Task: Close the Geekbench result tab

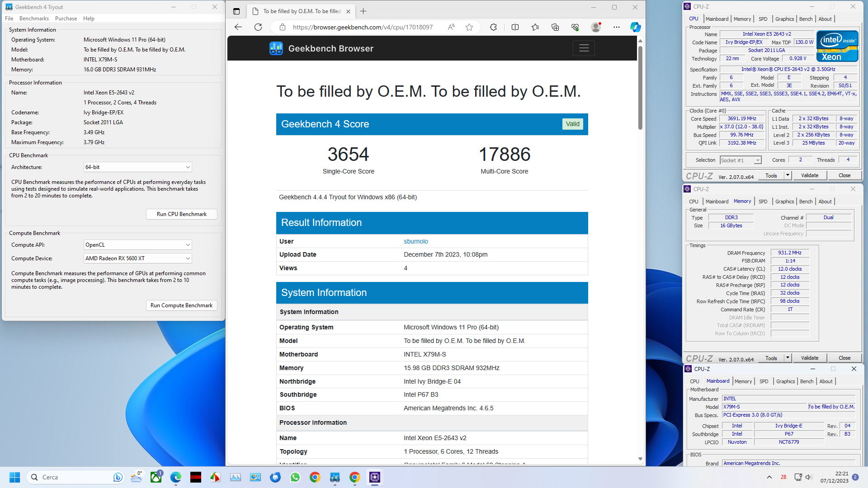Action: (348, 11)
